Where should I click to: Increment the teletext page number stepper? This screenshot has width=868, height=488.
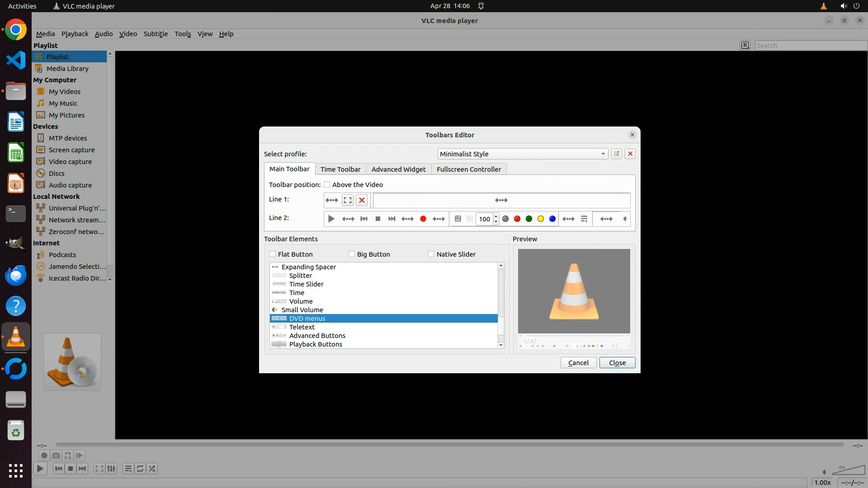click(496, 216)
